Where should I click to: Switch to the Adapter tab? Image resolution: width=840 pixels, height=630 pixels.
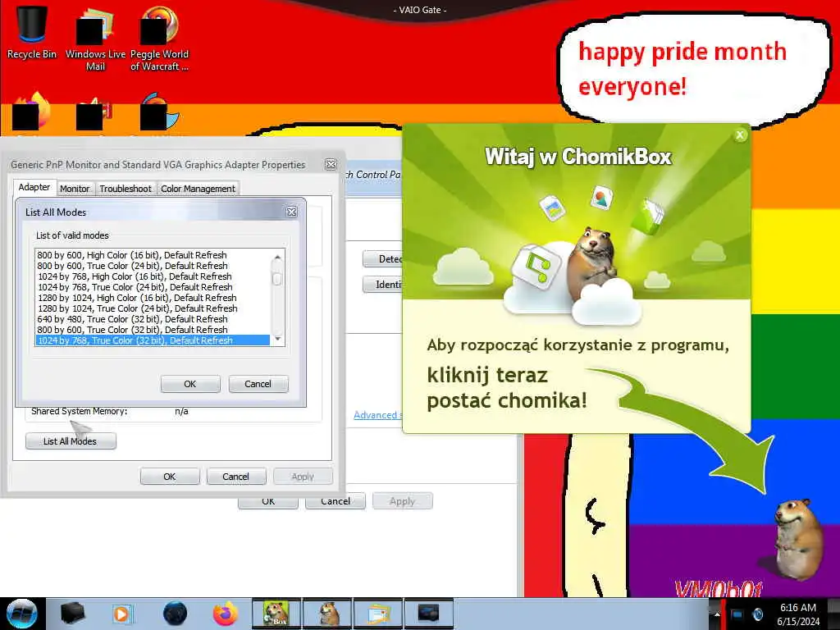[x=34, y=187]
